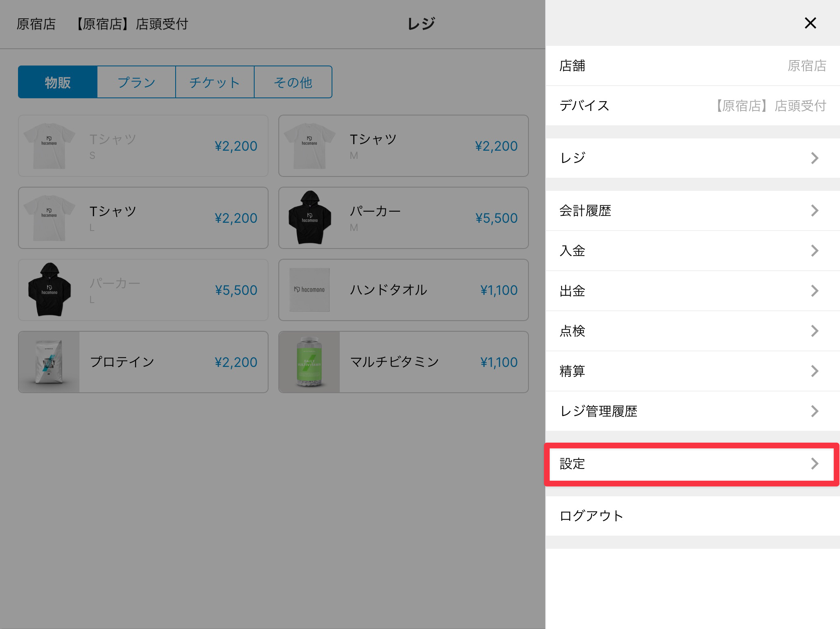Add ハンドタオル product to cart
The image size is (840, 629).
click(x=403, y=290)
